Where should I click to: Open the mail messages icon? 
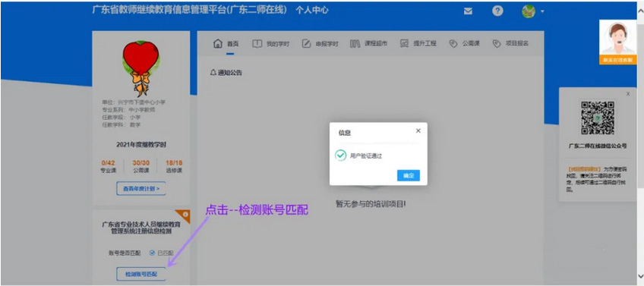coord(468,11)
